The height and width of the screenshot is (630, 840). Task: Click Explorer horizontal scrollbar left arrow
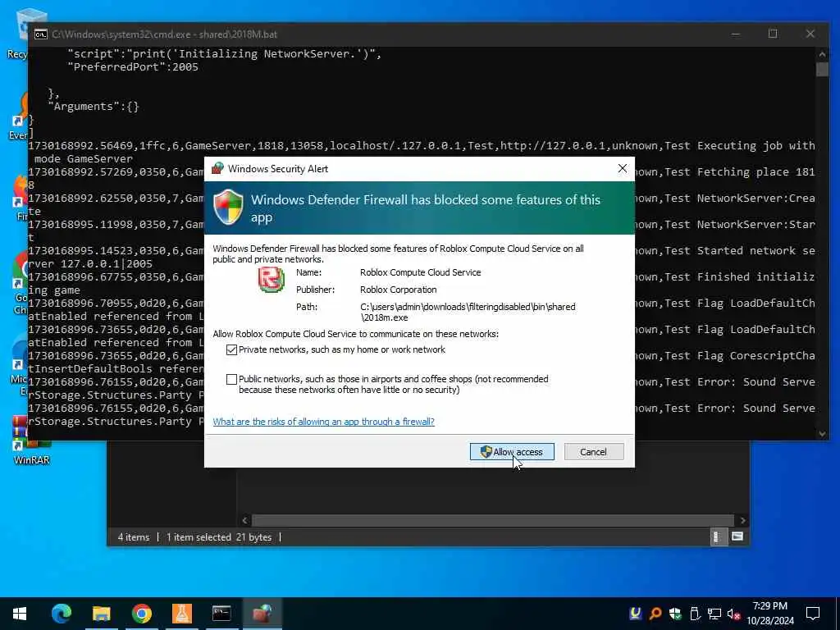244,520
